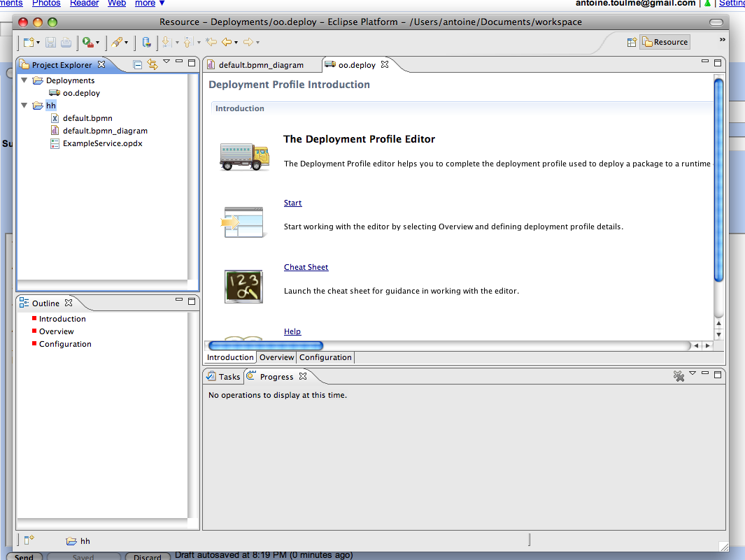Click the Search flashlight toolbar icon
Viewport: 745px width, 560px height.
point(117,42)
